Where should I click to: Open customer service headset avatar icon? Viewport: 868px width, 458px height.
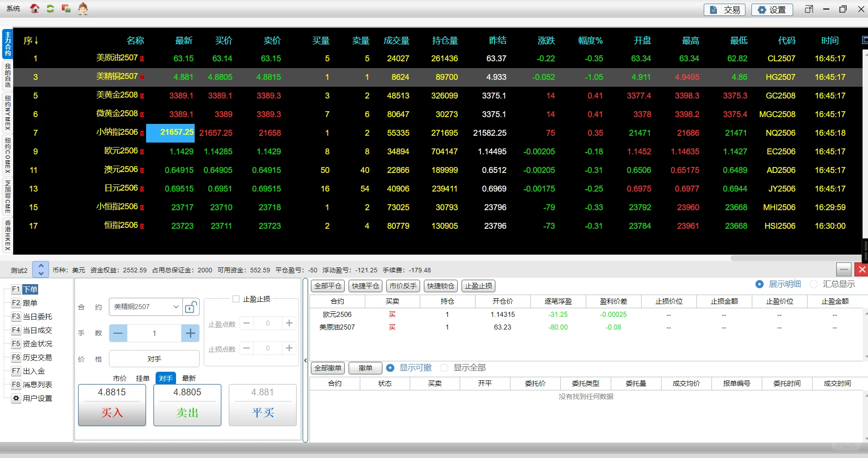click(83, 9)
